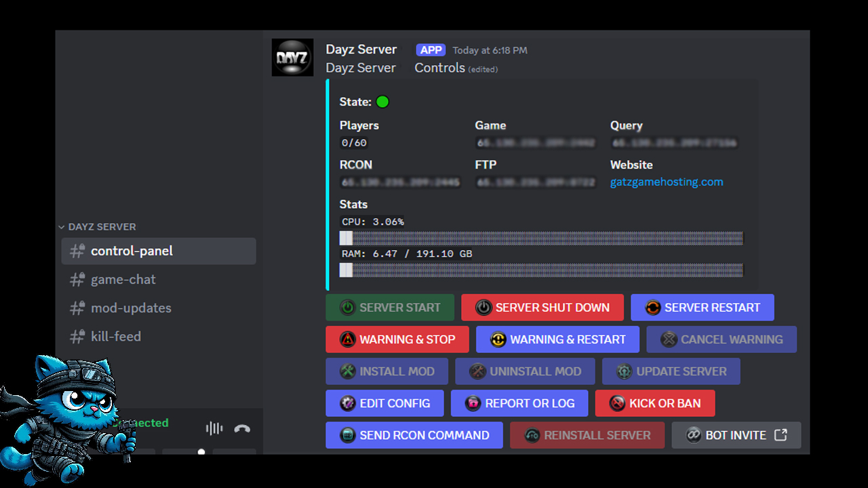Click the yellow icon on WARNING & RESTART
This screenshot has height=488, width=868.
click(498, 339)
